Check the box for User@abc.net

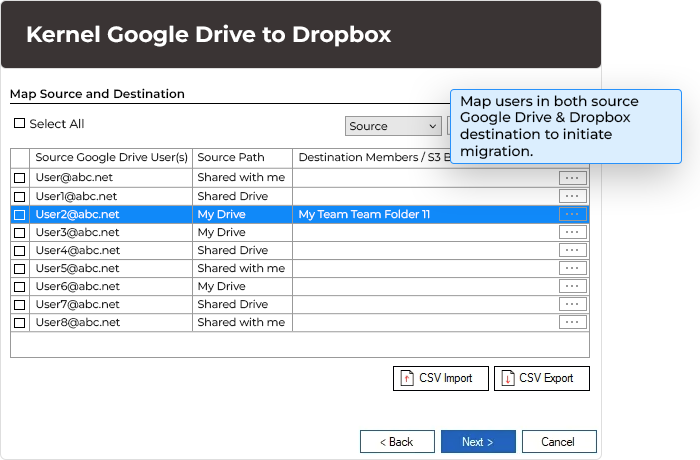[20, 178]
